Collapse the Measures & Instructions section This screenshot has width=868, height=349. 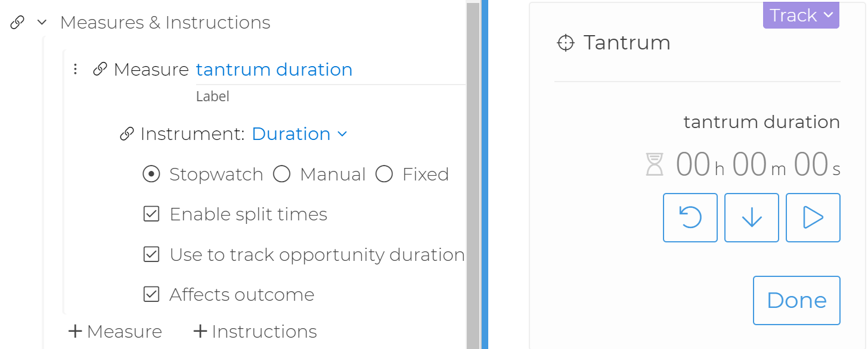click(41, 21)
